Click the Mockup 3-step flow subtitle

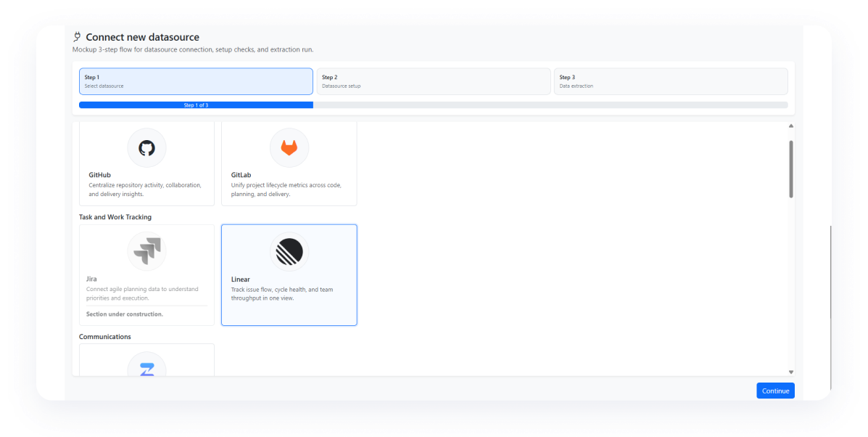[x=193, y=49]
